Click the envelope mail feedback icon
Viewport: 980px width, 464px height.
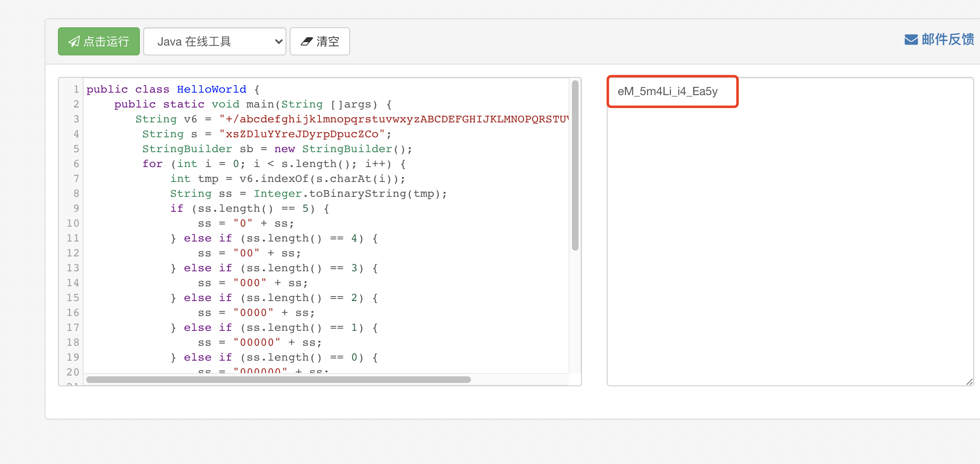(911, 40)
